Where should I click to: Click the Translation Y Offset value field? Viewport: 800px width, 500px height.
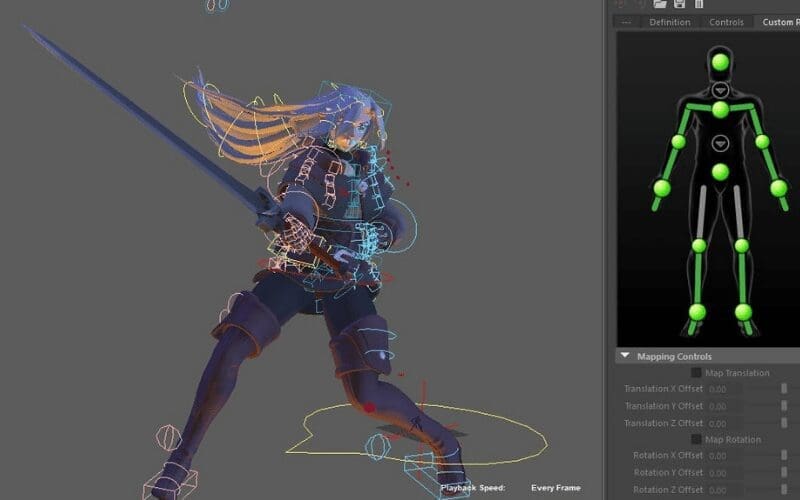click(x=724, y=407)
